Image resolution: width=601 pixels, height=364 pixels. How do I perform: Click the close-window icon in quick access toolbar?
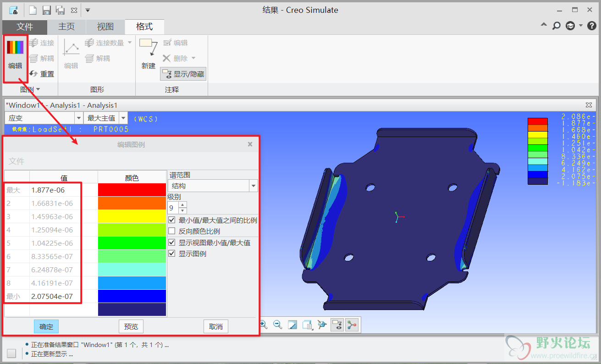click(74, 10)
